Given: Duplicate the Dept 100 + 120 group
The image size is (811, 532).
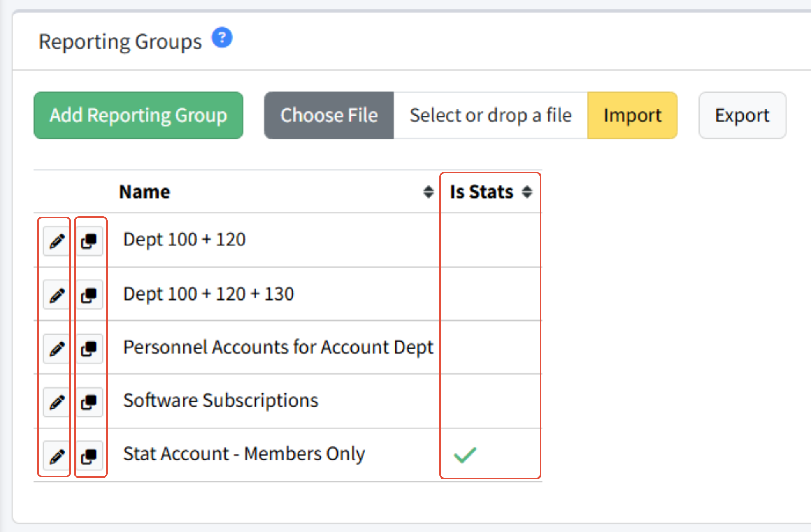Looking at the screenshot, I should (x=89, y=241).
